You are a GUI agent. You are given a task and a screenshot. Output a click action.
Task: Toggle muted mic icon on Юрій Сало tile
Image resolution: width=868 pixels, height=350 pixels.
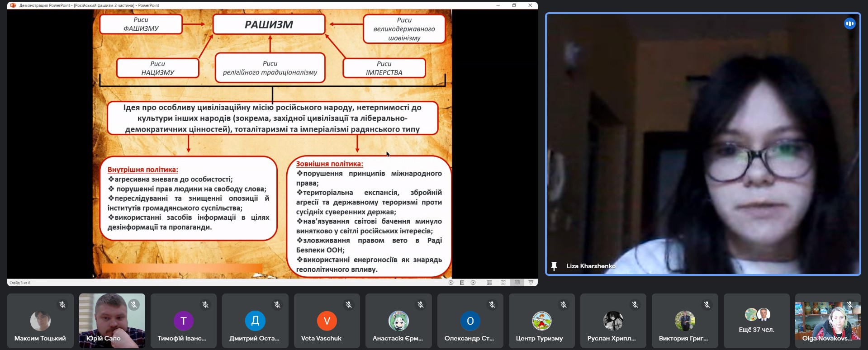[x=134, y=305]
